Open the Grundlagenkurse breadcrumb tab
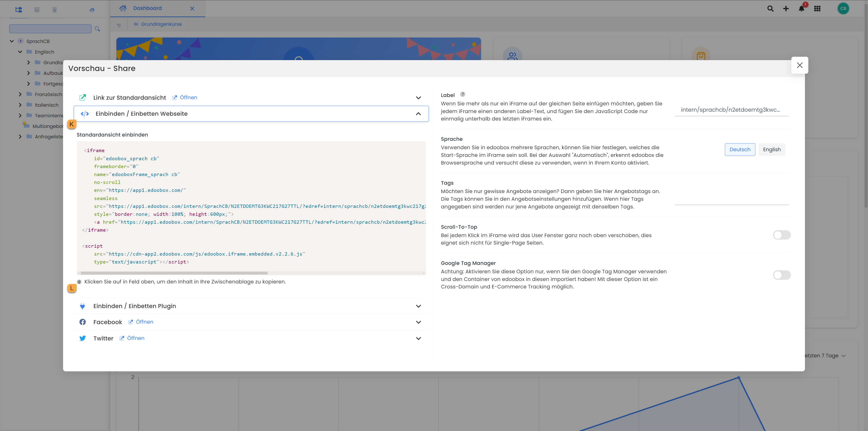 [x=161, y=24]
